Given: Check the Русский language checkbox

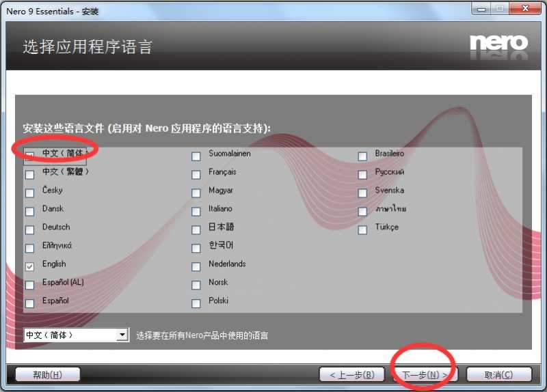Looking at the screenshot, I should pos(362,174).
